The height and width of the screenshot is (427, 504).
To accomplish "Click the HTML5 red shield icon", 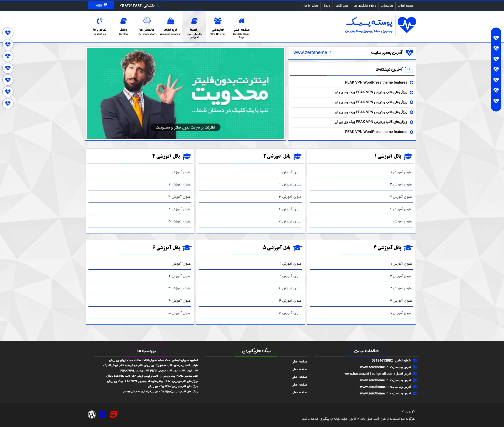I will (x=113, y=414).
